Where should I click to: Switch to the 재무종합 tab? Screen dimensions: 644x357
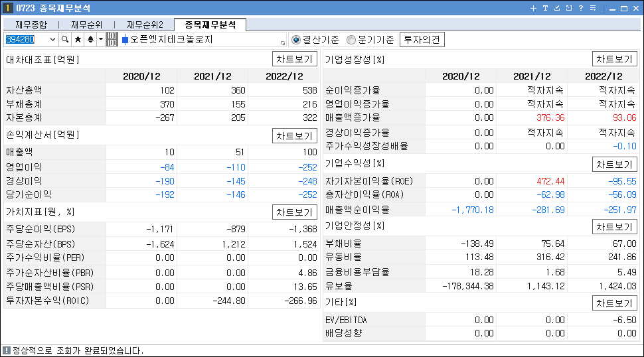click(31, 25)
